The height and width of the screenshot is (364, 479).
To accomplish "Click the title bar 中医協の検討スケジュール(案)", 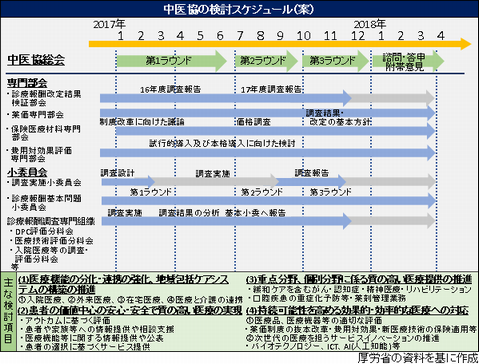I will pyautogui.click(x=239, y=9).
